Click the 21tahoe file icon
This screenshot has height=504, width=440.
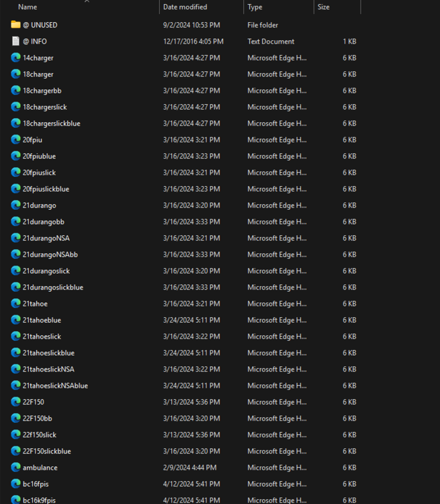point(15,304)
